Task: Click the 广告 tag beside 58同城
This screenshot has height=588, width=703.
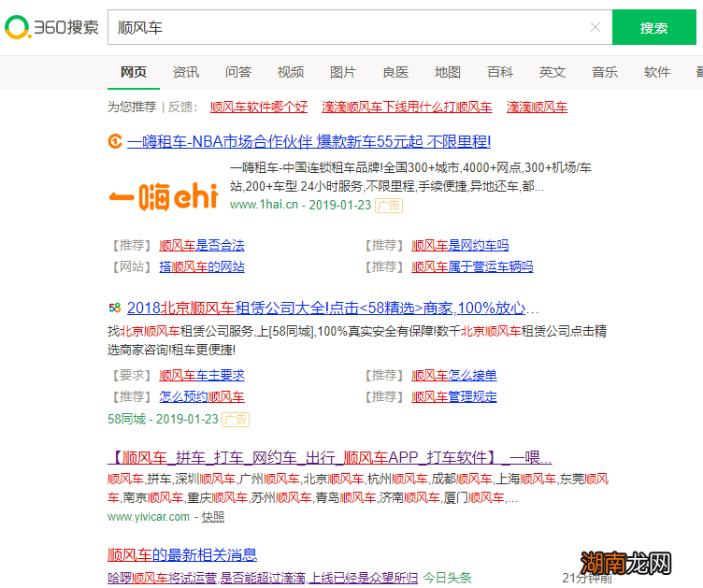Action: [x=236, y=420]
